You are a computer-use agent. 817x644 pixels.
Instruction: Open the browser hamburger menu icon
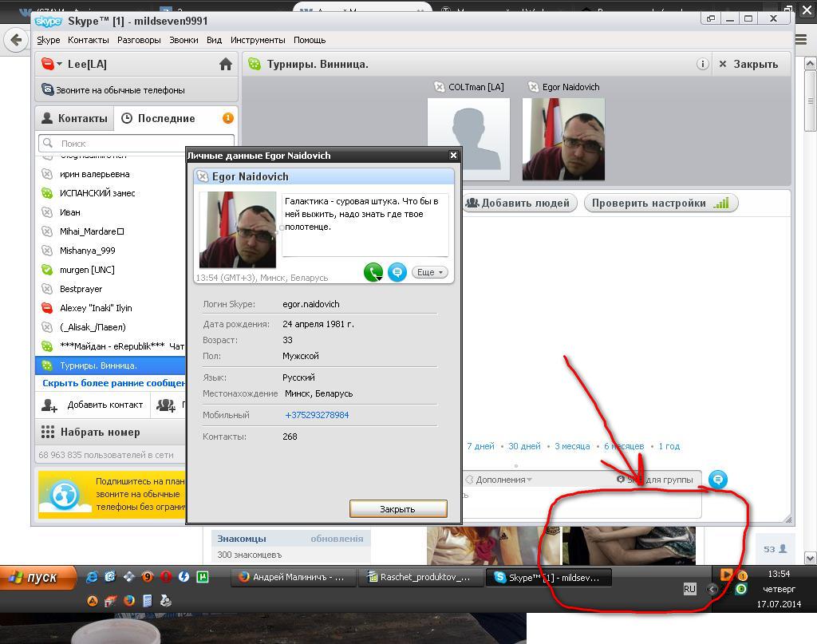tap(801, 40)
